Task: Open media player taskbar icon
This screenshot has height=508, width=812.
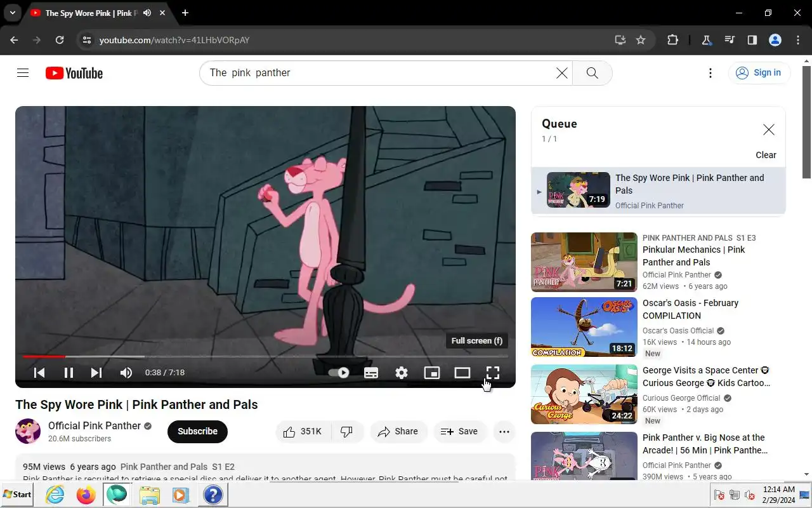Action: [x=181, y=495]
